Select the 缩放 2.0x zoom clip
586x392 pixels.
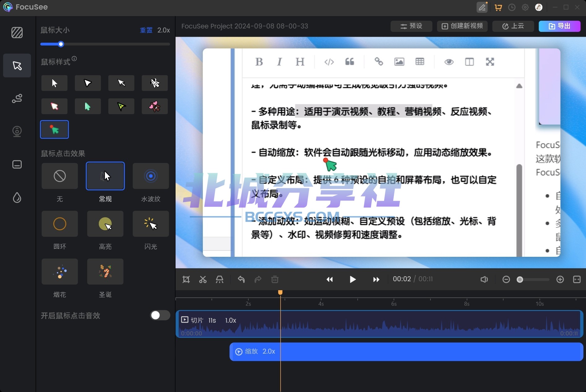[x=406, y=351]
